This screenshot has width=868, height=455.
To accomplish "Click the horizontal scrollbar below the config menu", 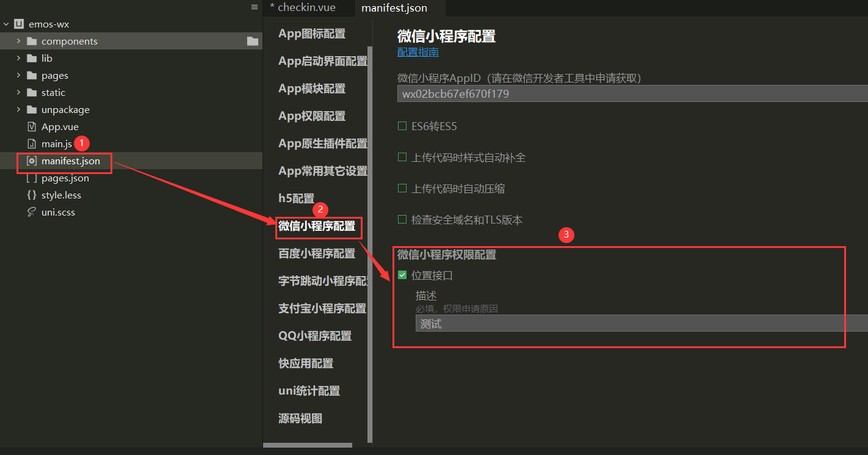I will point(308,445).
